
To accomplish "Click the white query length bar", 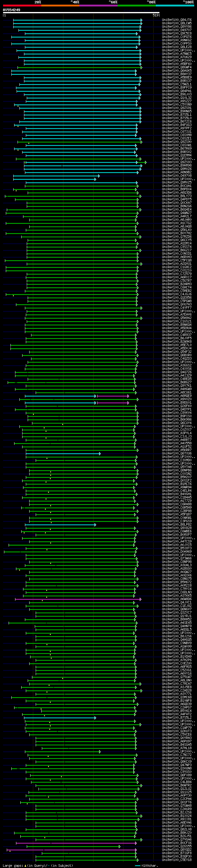I will point(81,12).
